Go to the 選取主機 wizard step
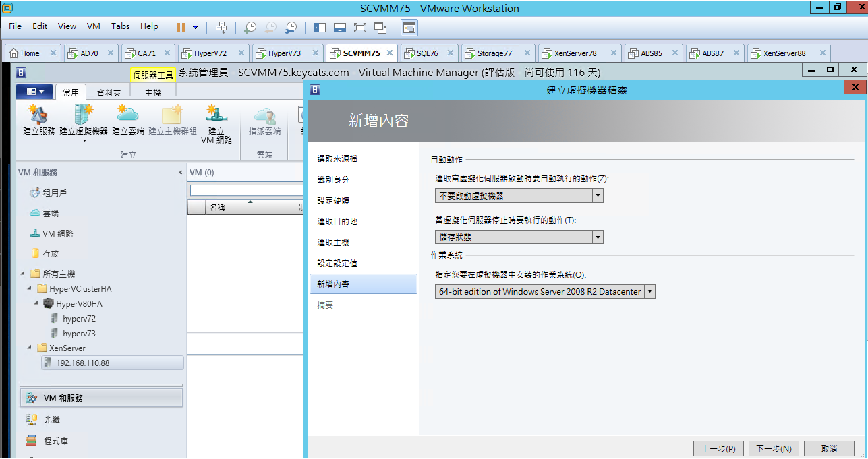Screen dimensions: 868x459 point(333,242)
